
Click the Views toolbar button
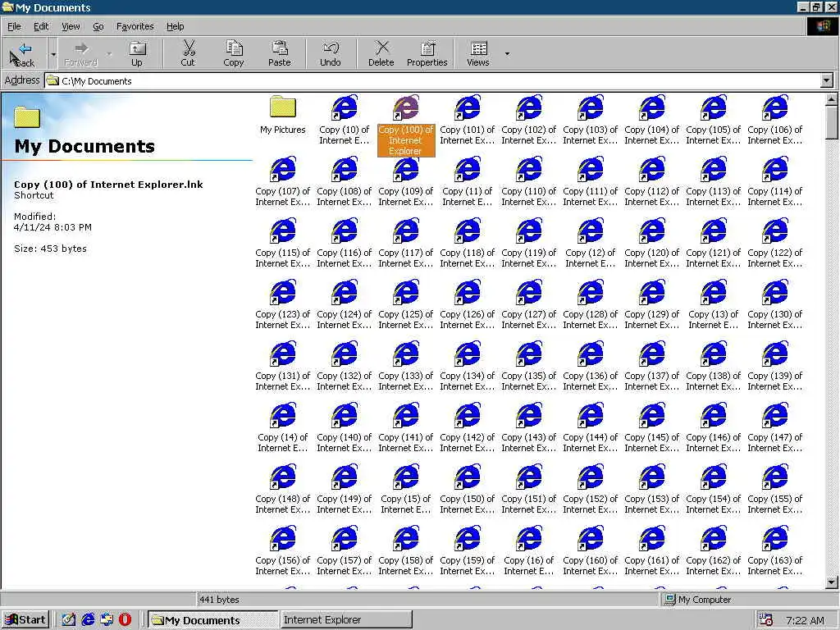[478, 53]
